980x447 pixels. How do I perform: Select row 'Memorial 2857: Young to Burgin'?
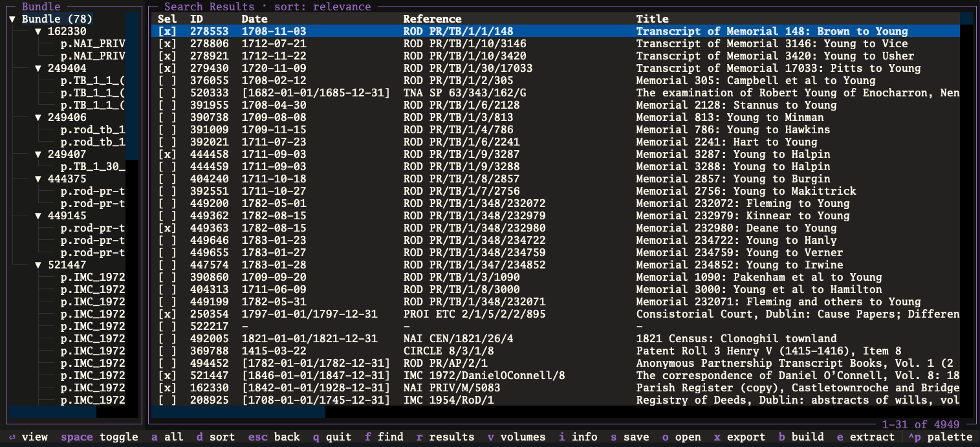(x=555, y=179)
